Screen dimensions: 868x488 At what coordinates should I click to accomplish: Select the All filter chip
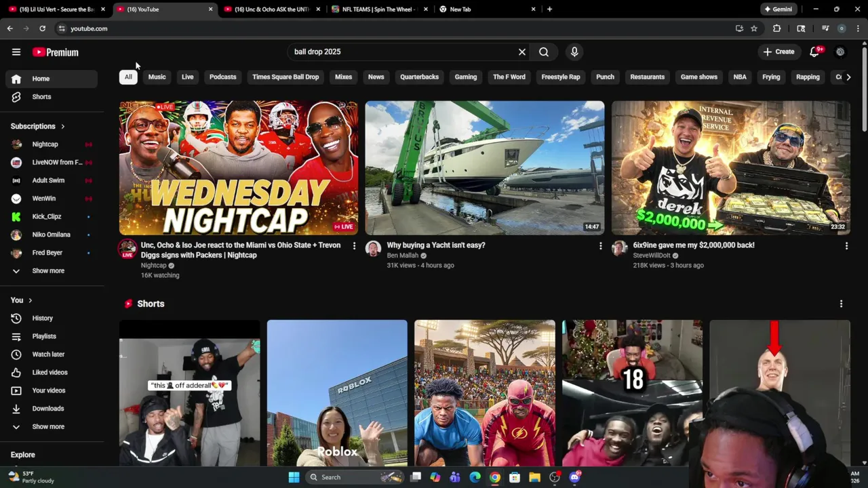128,77
